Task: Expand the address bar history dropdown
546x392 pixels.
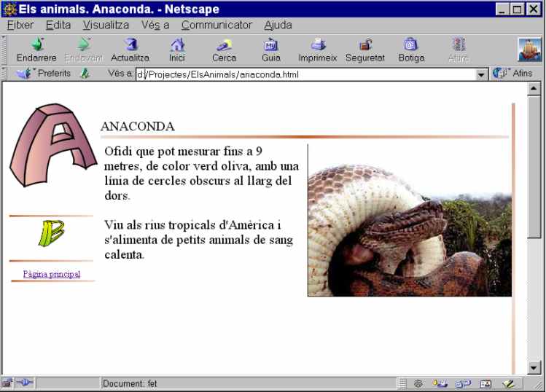Action: click(481, 74)
